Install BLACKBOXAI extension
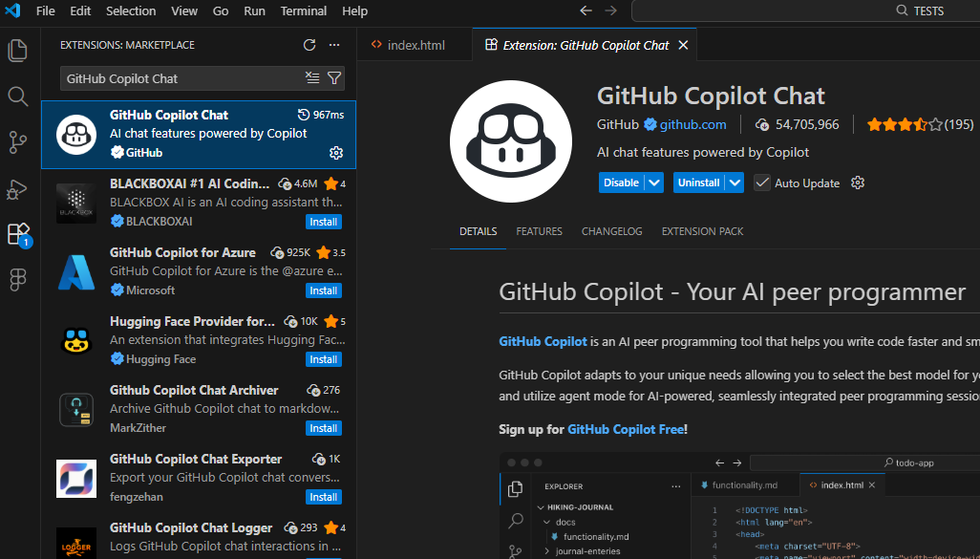 [323, 222]
